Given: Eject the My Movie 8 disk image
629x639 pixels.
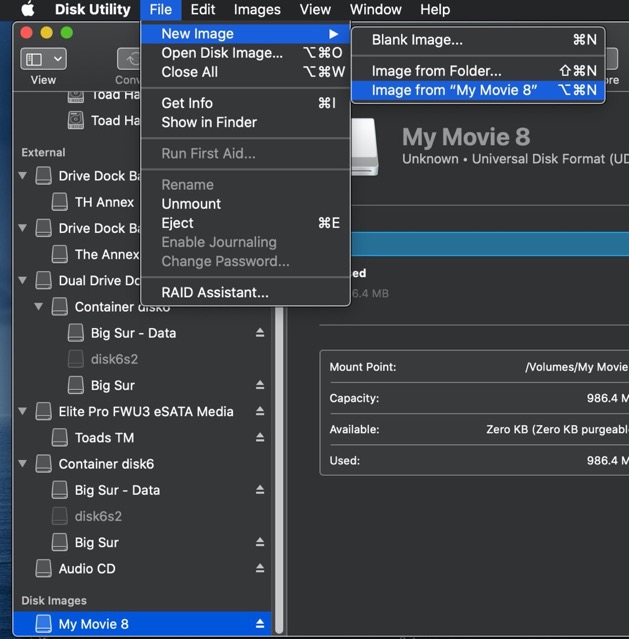Looking at the screenshot, I should point(260,624).
